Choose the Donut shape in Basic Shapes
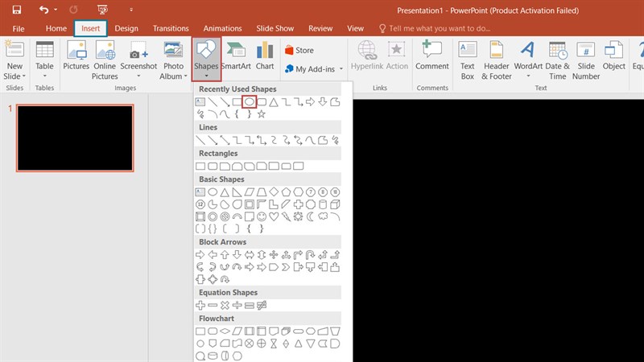 pos(213,216)
